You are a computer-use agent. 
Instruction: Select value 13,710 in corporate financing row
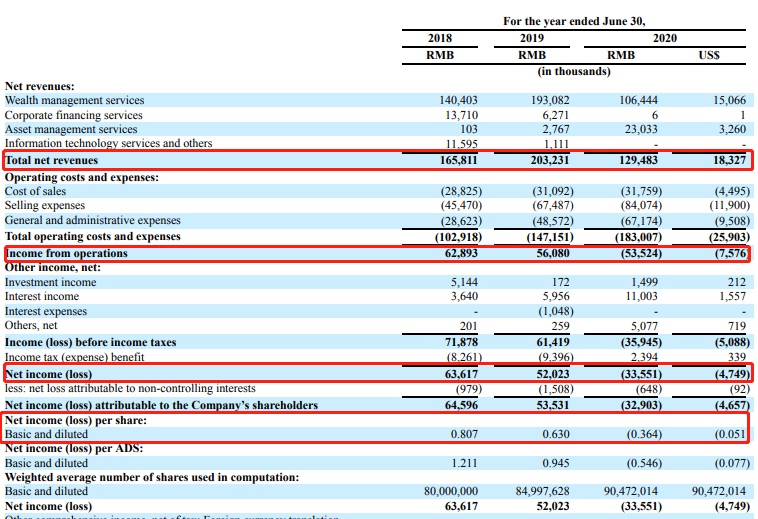461,115
